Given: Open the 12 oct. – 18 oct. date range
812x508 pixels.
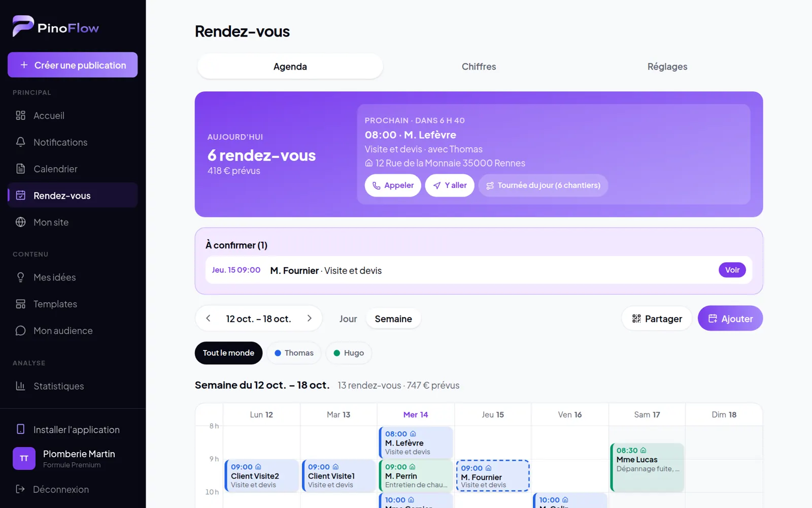Looking at the screenshot, I should pos(258,319).
